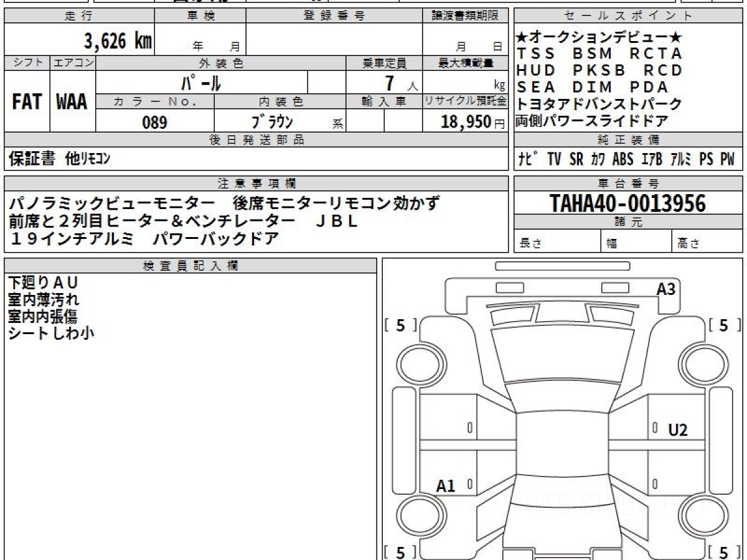Click the エアコン label
This screenshot has height=560, width=747.
tap(73, 63)
